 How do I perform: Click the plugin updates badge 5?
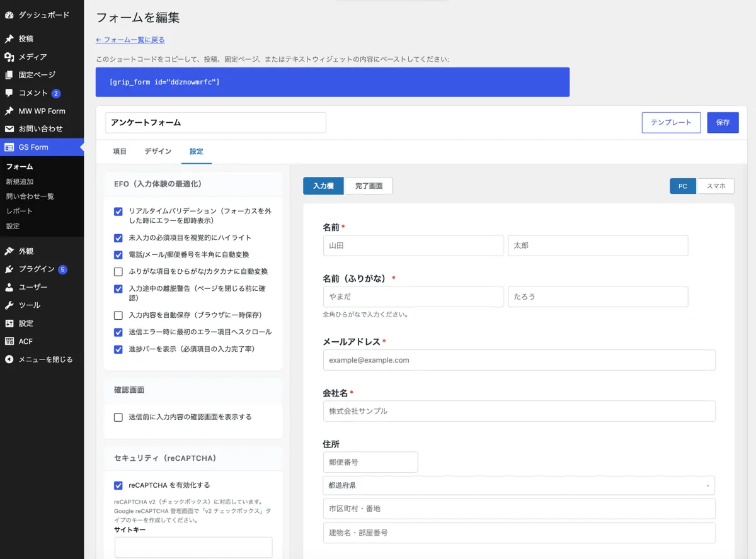[x=62, y=269]
